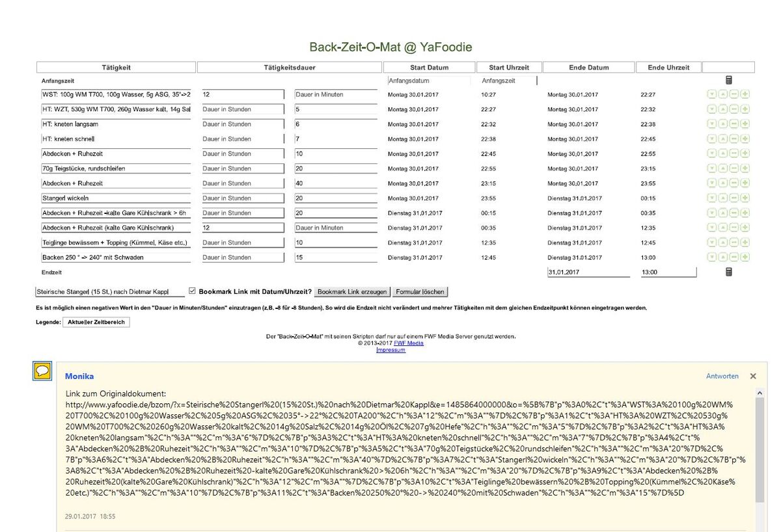This screenshot has height=532, width=781.
Task: Move 'HT: kneten langsam' row down
Action: [x=711, y=124]
